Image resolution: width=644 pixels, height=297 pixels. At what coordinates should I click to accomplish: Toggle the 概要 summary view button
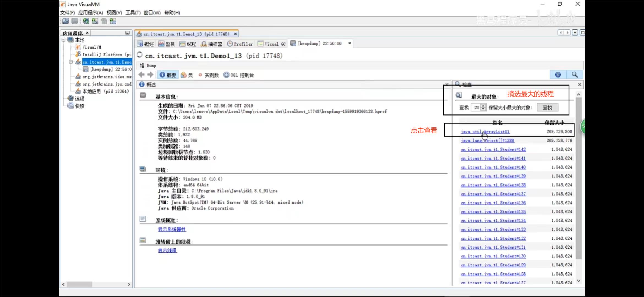point(168,75)
